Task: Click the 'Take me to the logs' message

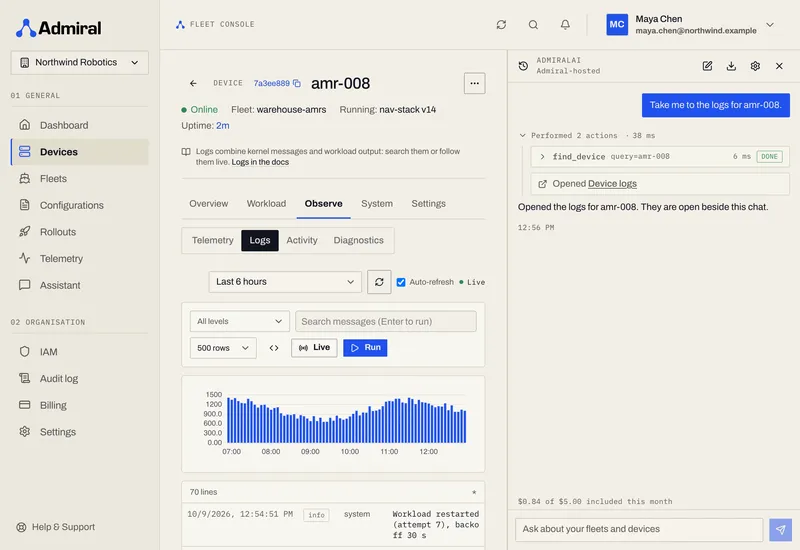Action: click(715, 105)
